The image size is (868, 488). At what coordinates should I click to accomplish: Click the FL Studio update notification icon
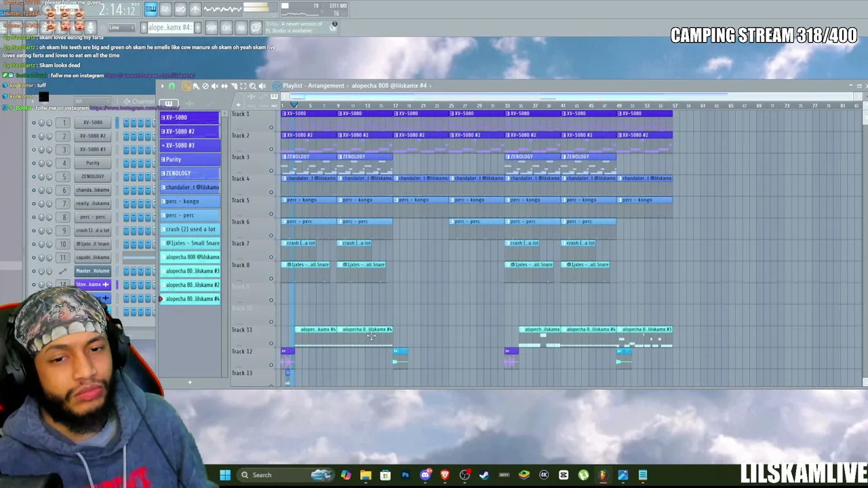pos(334,26)
